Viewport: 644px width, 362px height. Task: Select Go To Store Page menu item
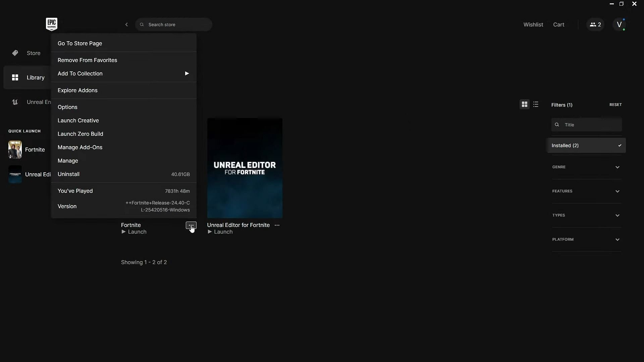coord(124,43)
